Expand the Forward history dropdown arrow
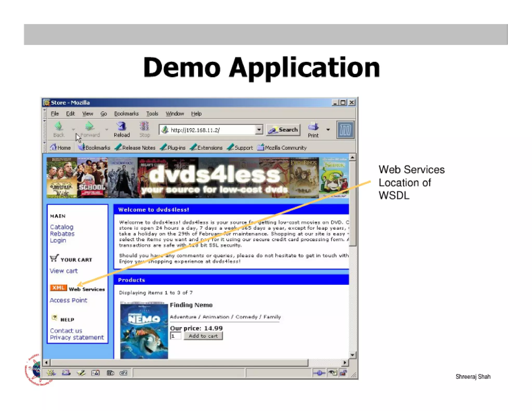 pyautogui.click(x=107, y=129)
